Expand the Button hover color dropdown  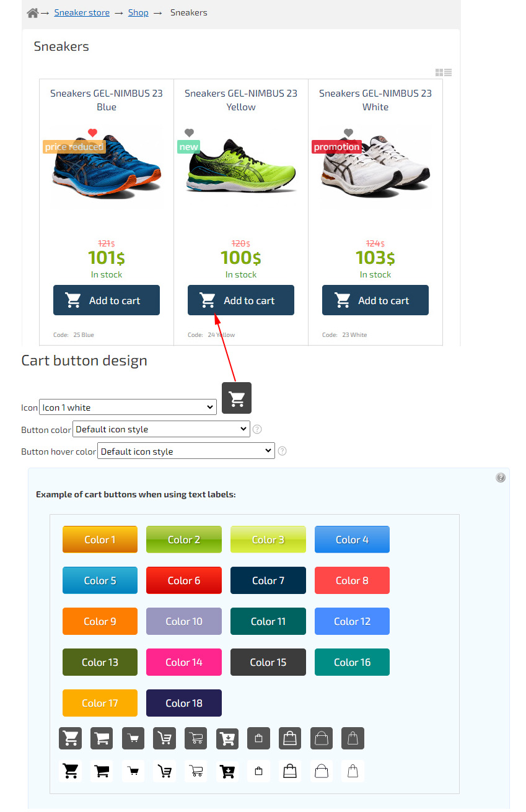186,451
